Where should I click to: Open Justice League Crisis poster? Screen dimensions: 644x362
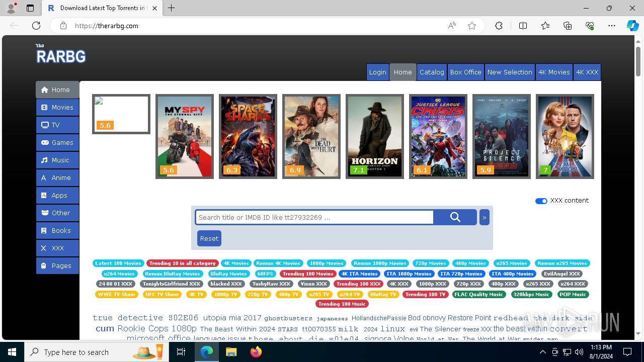(438, 136)
